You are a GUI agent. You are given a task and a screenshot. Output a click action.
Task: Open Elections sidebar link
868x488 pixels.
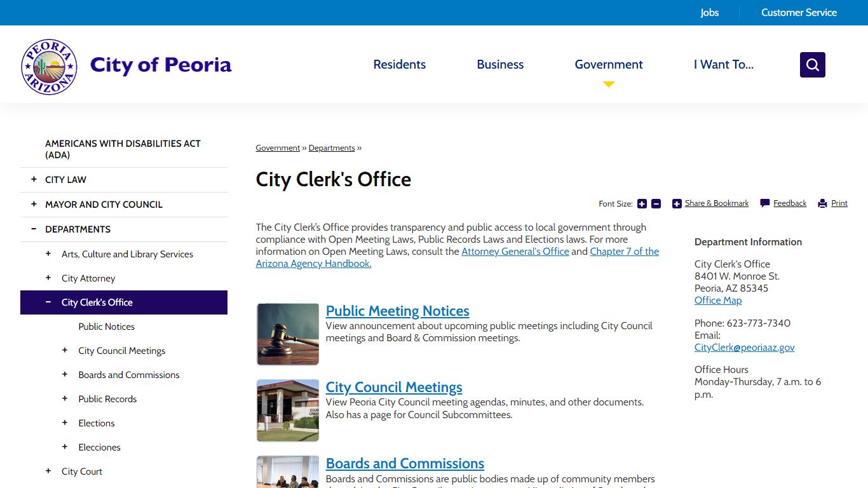(x=97, y=423)
